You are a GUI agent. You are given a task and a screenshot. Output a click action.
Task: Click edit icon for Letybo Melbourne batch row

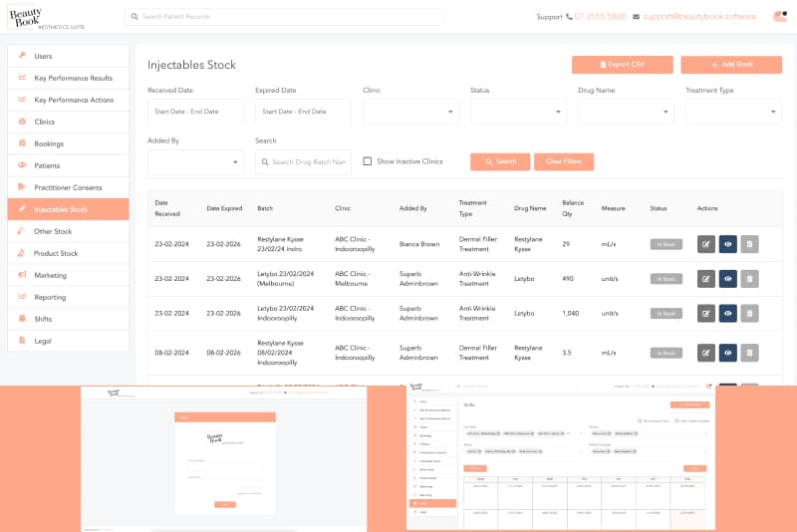(706, 278)
